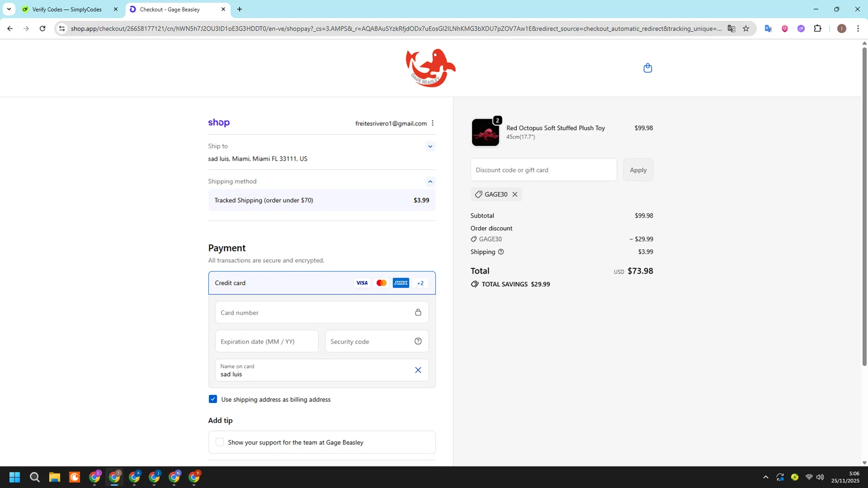Click the Mastercard logo
The height and width of the screenshot is (488, 868).
point(381,283)
